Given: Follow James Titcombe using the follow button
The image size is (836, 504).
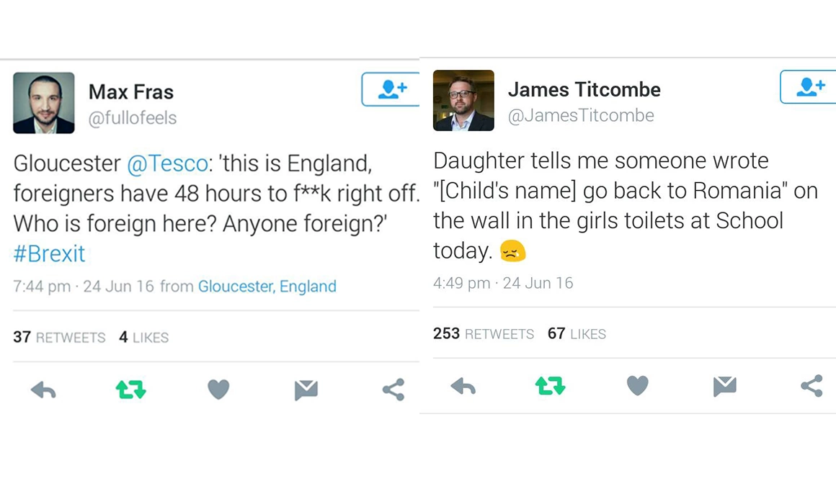Looking at the screenshot, I should [x=809, y=86].
